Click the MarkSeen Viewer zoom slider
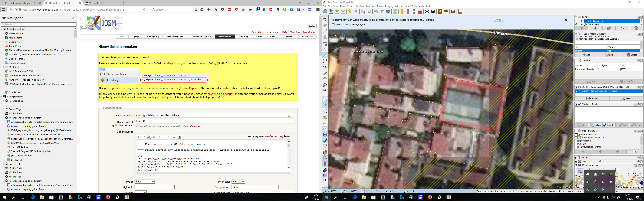This screenshot has height=201, width=644. click(615, 170)
